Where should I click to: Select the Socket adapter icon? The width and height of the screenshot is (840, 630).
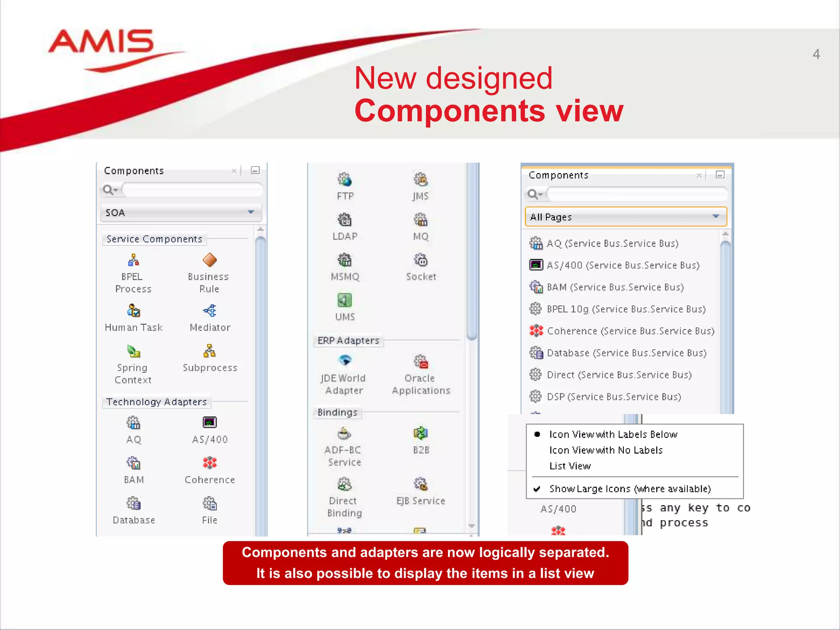pos(420,260)
